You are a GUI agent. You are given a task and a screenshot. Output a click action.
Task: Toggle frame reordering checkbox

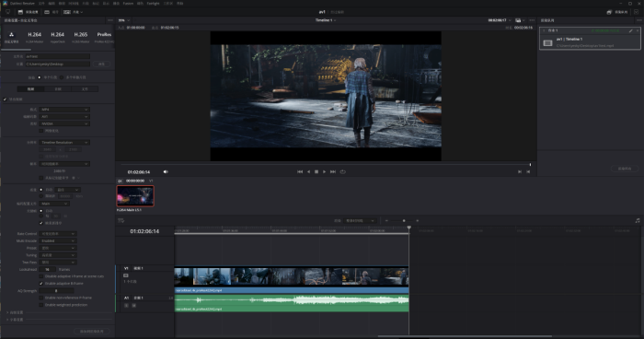click(41, 223)
